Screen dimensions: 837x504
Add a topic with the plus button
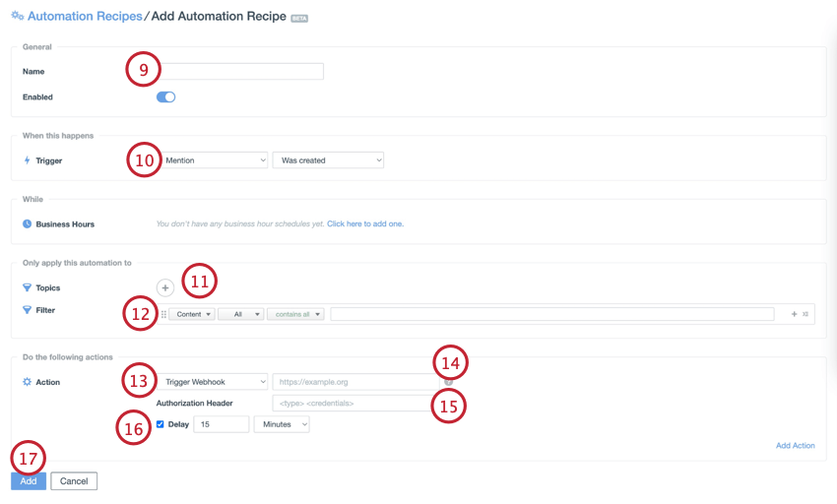(165, 287)
